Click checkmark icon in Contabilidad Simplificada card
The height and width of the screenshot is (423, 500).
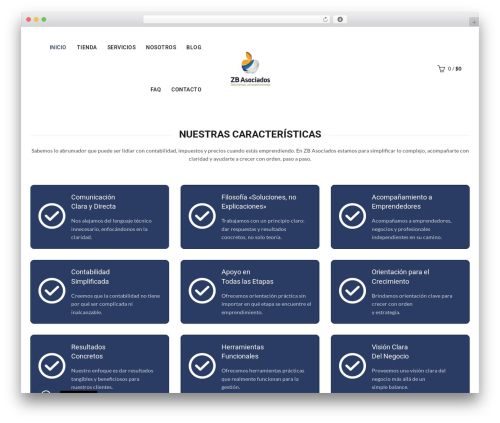point(52,291)
